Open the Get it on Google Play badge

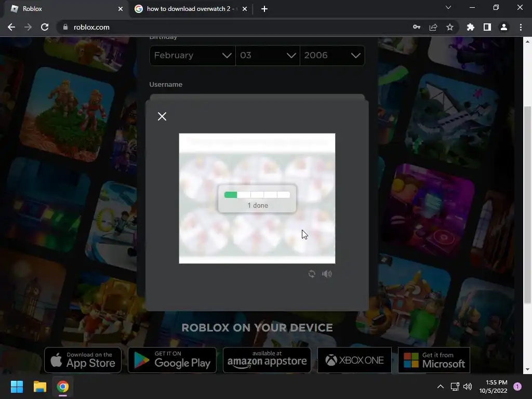pos(172,360)
